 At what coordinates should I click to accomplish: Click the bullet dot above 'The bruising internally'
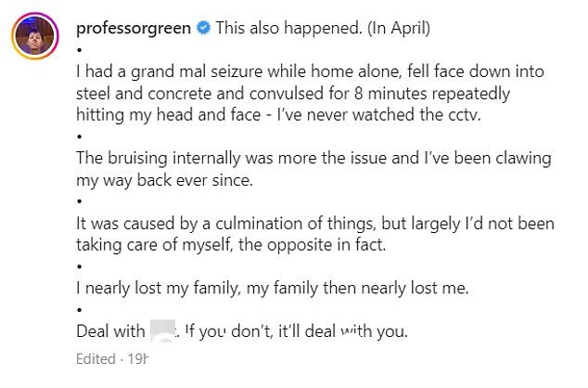(79, 136)
